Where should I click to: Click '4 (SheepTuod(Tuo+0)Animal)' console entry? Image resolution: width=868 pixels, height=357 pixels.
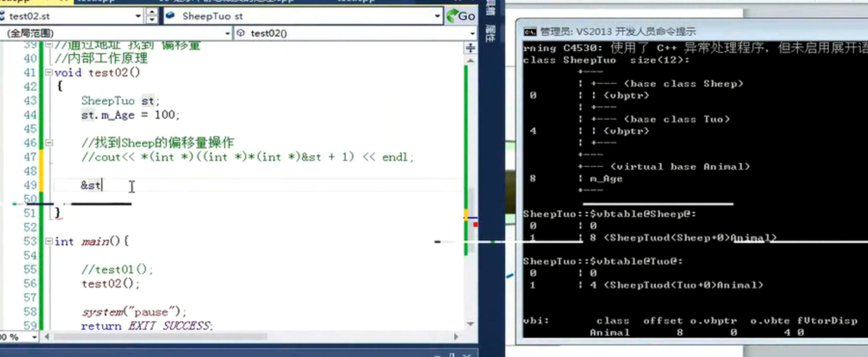click(676, 285)
